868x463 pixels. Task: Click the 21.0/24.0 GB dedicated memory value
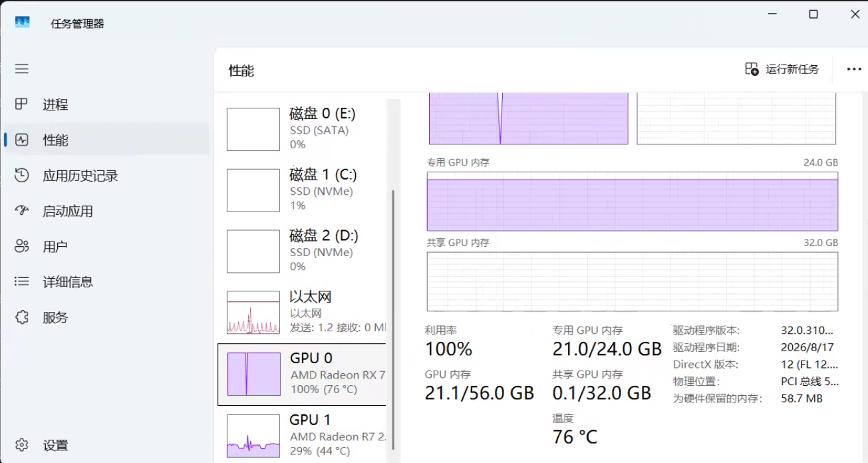[607, 349]
